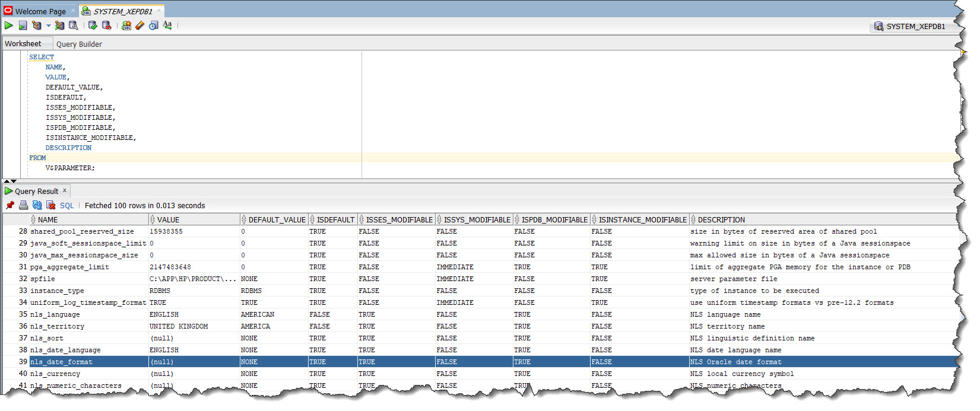Click the FROM keyword in the editor
Viewport: 980px width, 411px height.
37,158
